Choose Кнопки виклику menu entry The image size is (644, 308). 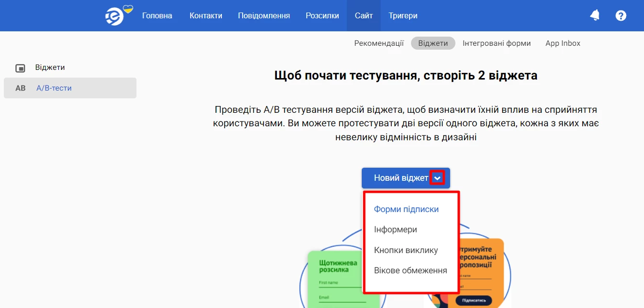click(406, 250)
